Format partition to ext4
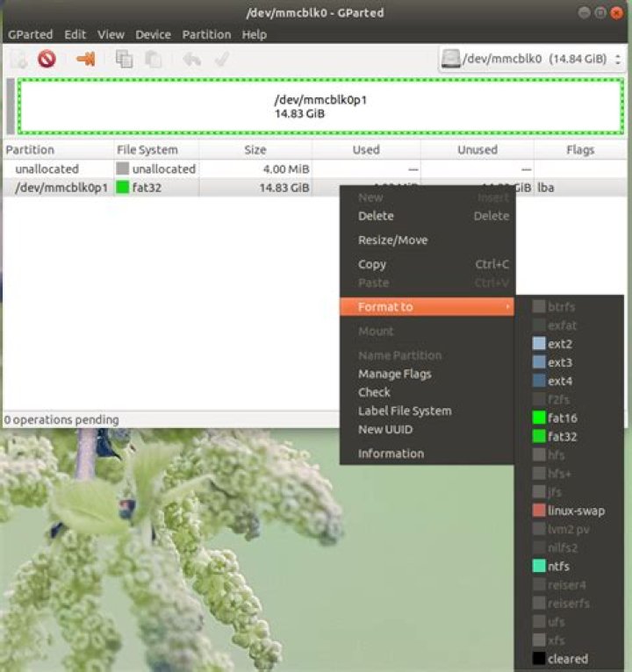 click(x=570, y=381)
